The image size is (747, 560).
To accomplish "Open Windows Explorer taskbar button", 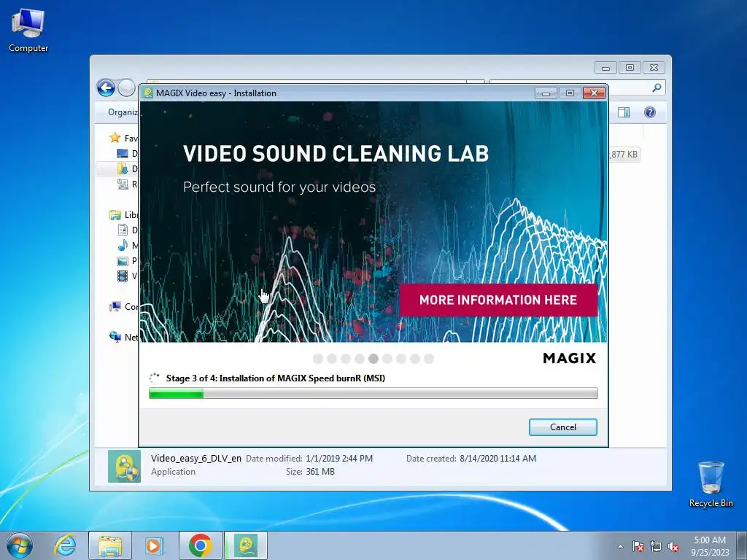I will pos(110,545).
